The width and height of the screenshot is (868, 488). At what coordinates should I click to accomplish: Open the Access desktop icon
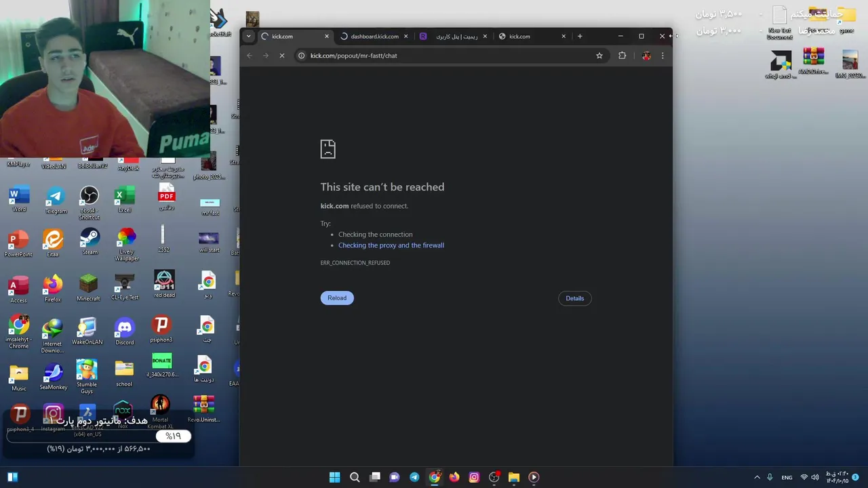pyautogui.click(x=18, y=289)
